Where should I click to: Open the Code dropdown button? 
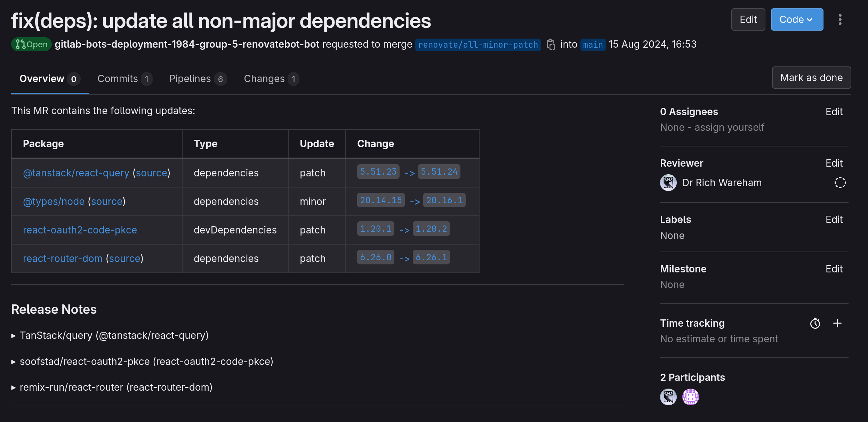[796, 20]
